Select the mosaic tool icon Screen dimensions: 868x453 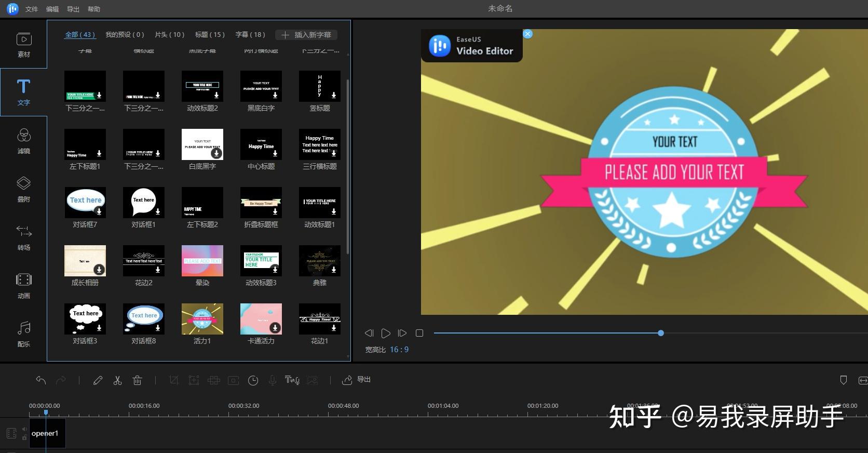[213, 380]
